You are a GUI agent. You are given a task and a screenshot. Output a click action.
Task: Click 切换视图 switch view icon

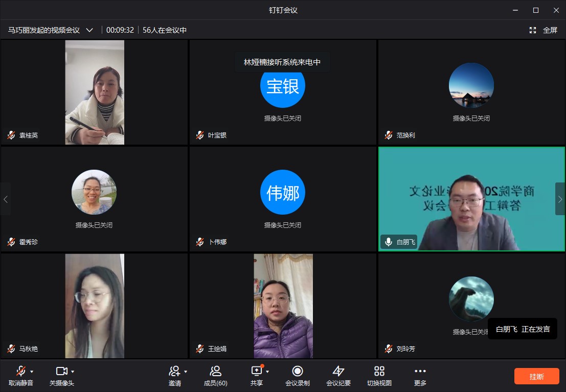click(x=379, y=372)
